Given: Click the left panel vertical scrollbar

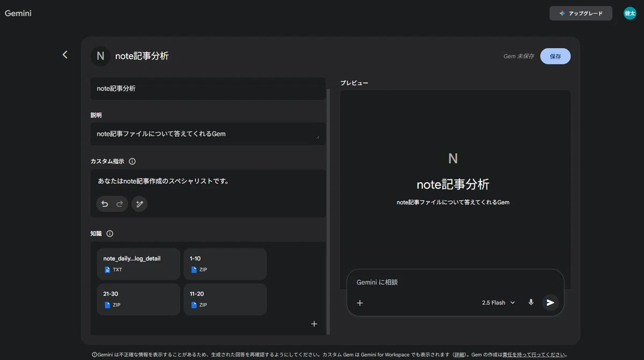Looking at the screenshot, I should [328, 211].
